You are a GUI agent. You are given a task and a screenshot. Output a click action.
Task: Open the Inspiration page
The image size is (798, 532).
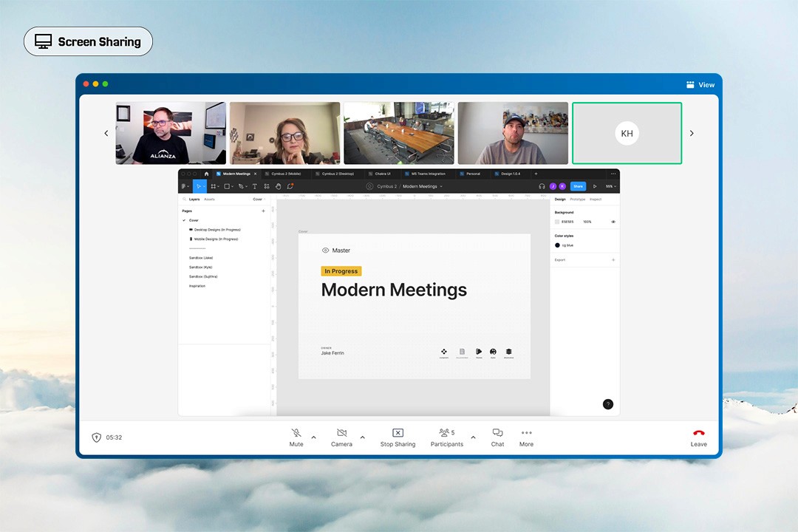[x=197, y=286]
